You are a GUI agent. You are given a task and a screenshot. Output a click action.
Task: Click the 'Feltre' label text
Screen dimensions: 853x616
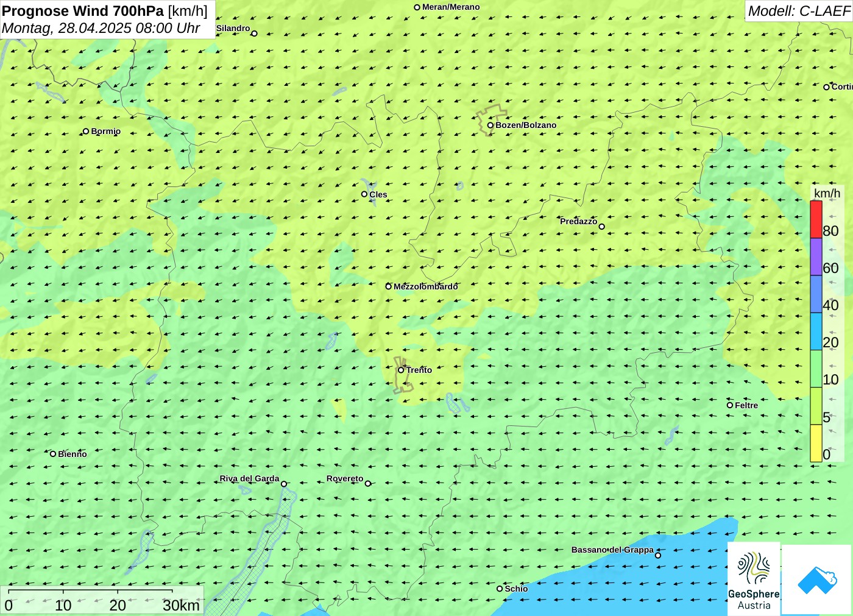click(746, 405)
